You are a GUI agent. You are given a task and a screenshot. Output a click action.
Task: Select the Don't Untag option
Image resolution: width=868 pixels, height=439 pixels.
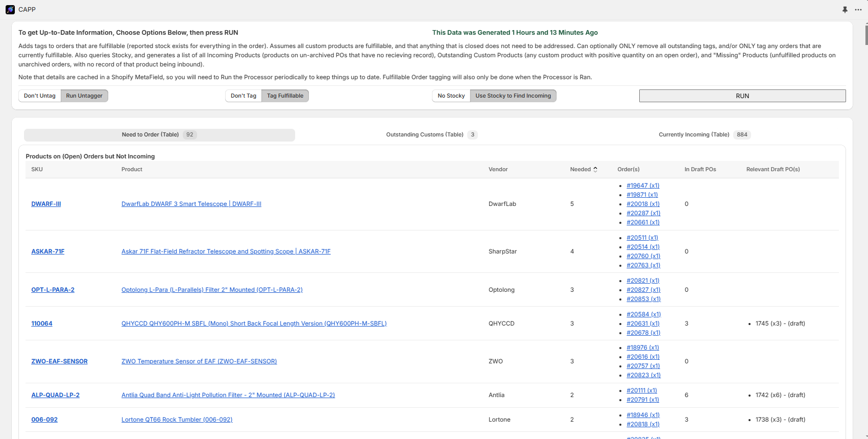40,96
